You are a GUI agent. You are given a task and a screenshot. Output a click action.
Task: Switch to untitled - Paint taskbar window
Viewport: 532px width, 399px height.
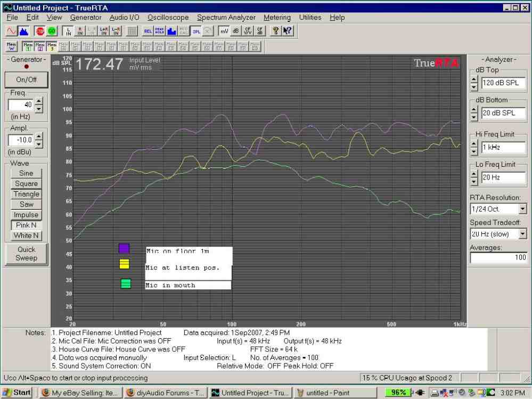click(335, 393)
